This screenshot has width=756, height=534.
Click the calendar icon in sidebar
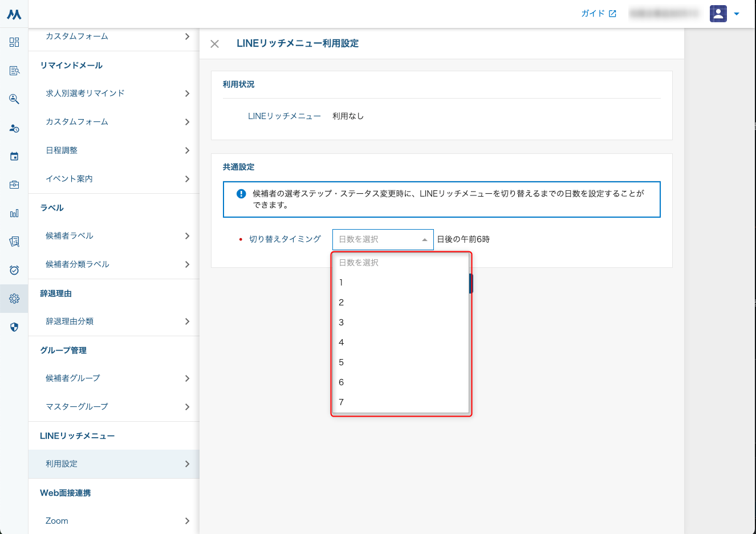pyautogui.click(x=14, y=156)
